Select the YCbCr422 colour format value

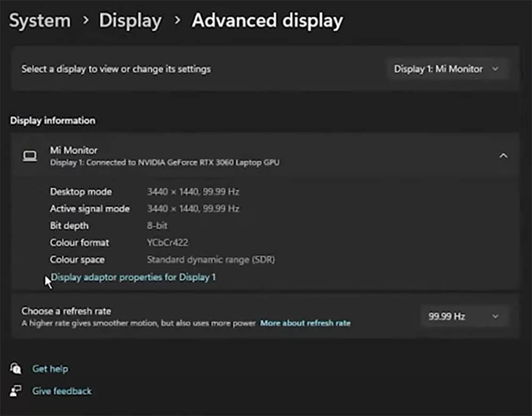(x=167, y=243)
